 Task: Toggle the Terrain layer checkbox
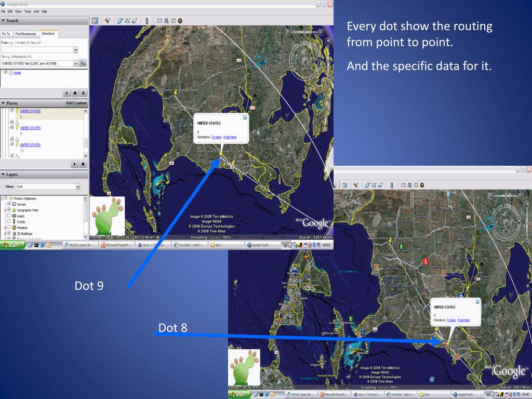tap(9, 204)
